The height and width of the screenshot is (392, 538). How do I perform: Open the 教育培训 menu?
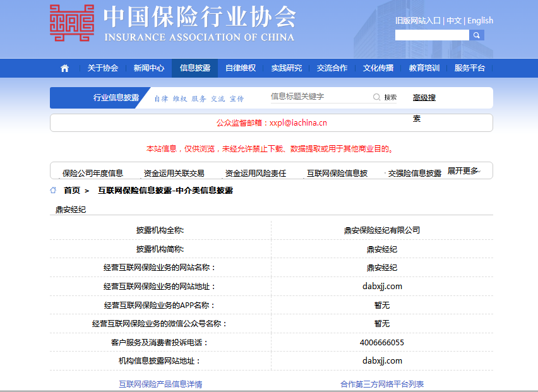coord(424,68)
